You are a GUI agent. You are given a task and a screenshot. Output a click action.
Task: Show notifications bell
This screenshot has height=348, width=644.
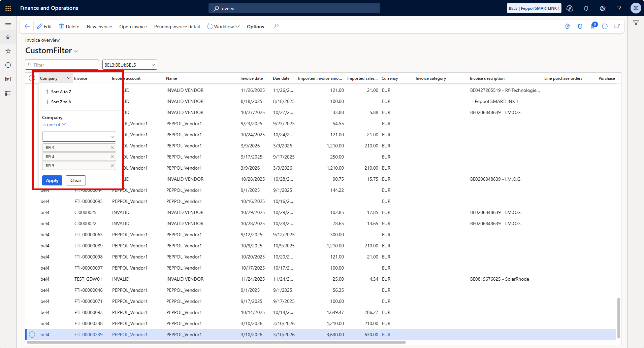(x=586, y=8)
